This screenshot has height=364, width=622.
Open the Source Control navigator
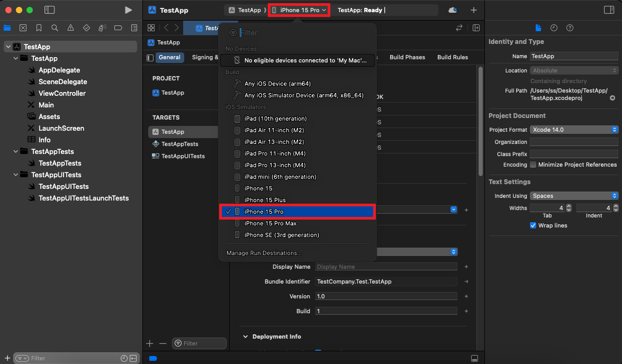[23, 28]
